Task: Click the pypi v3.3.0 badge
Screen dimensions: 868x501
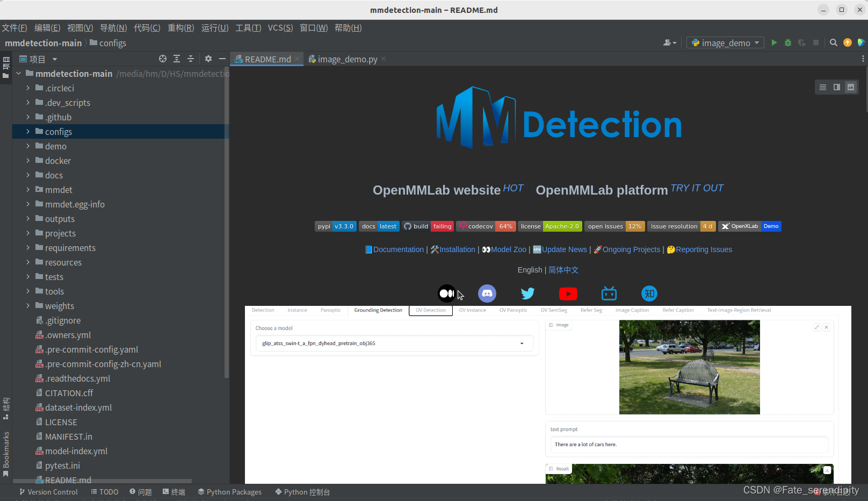Action: (x=335, y=226)
